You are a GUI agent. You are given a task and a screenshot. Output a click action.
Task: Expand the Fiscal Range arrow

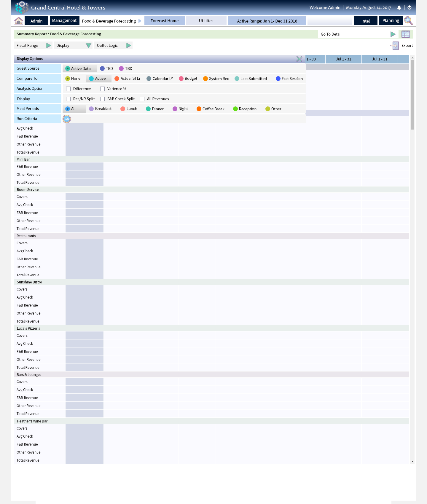coord(48,46)
